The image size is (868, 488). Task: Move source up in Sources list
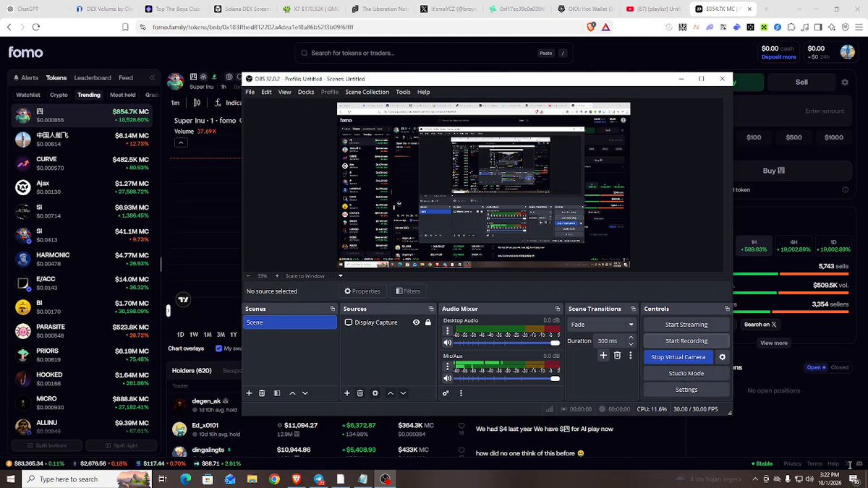click(x=391, y=393)
